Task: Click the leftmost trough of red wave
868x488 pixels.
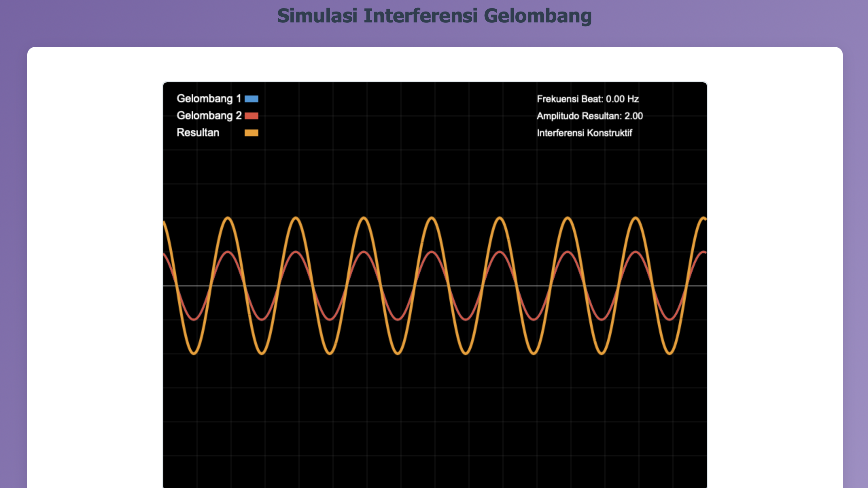Action: coord(194,319)
